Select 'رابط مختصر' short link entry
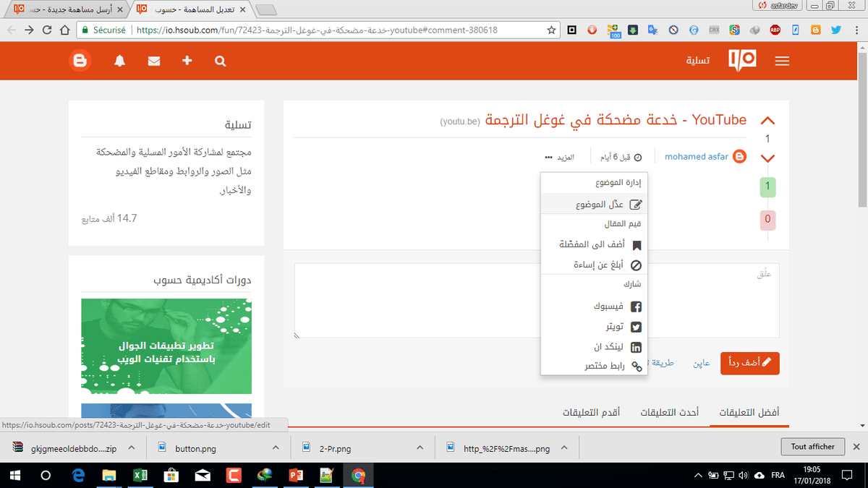This screenshot has width=868, height=488. (x=594, y=367)
